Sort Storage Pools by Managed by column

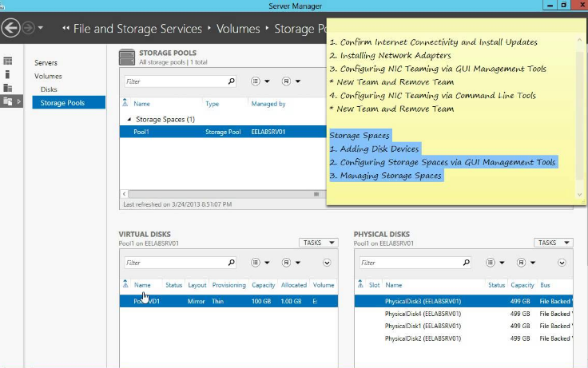click(268, 104)
